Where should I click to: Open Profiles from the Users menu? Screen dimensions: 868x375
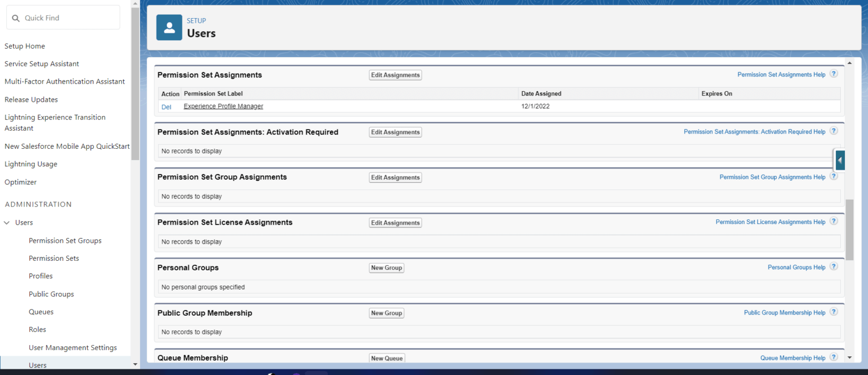pyautogui.click(x=41, y=275)
